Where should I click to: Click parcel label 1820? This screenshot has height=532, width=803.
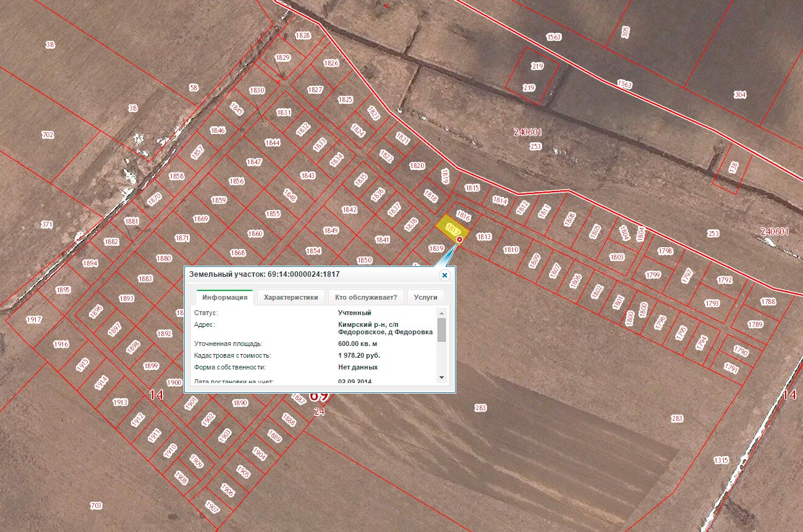click(417, 166)
